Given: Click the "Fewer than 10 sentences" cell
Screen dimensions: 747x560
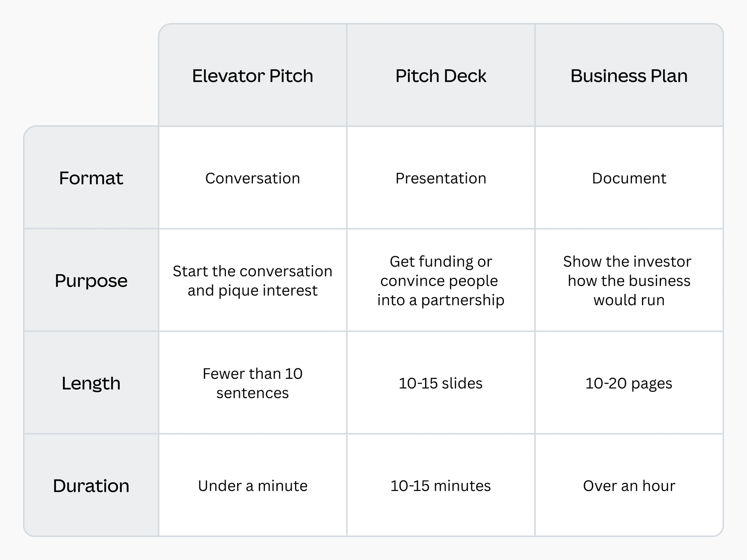Looking at the screenshot, I should point(253,383).
